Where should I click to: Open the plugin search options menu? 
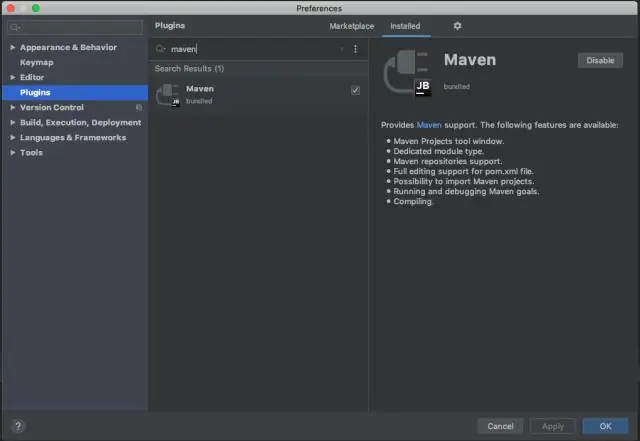[356, 49]
